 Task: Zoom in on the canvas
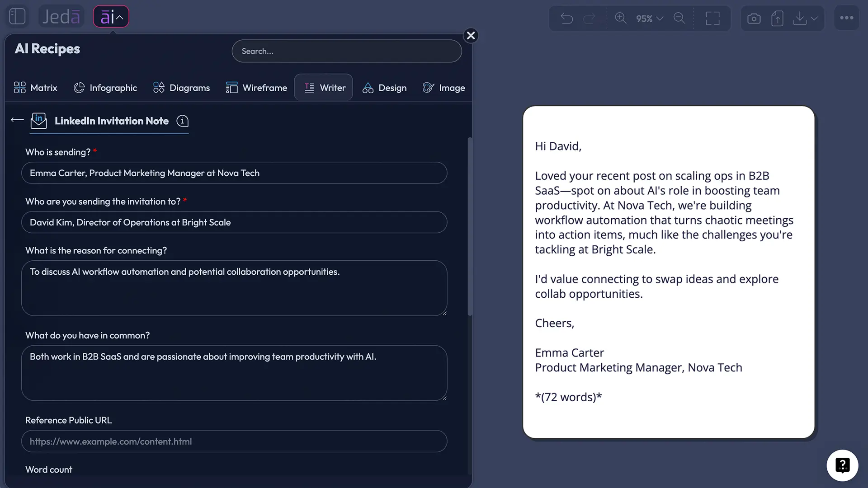621,18
